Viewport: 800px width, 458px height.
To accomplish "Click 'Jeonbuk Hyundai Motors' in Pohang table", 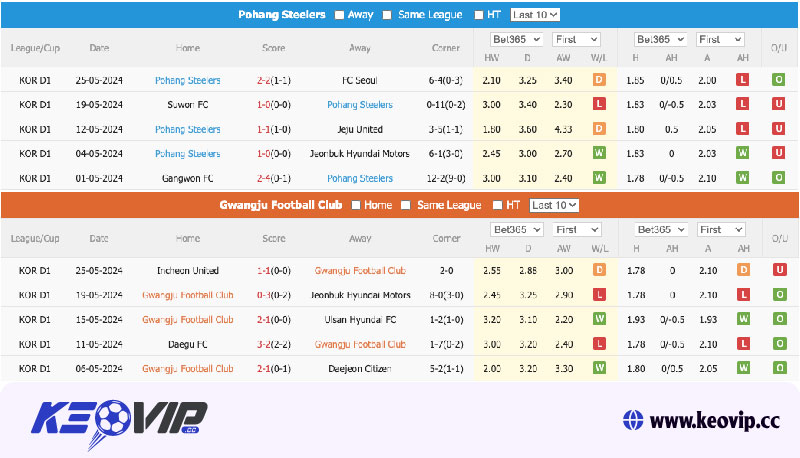I will click(x=360, y=154).
